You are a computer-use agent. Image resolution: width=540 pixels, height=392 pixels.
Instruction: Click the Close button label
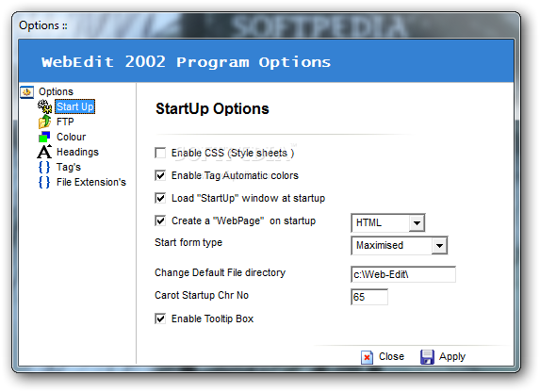pos(391,356)
